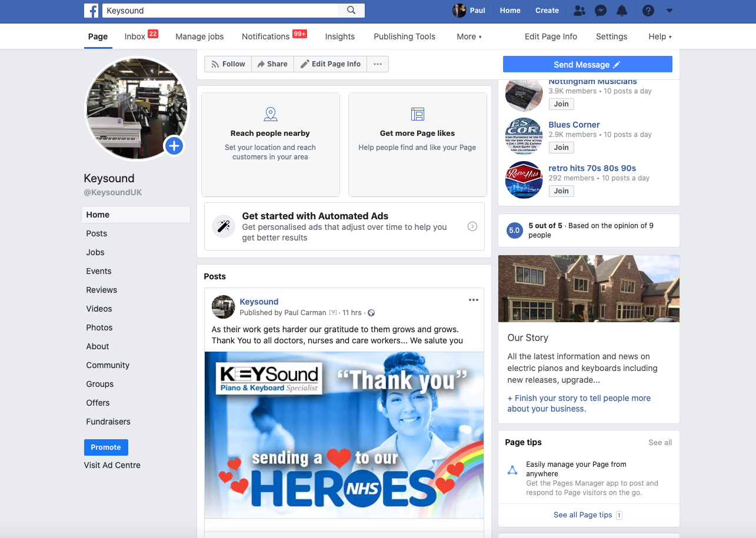Viewport: 756px width, 538px height.
Task: Open the Help dropdown menu
Action: coord(660,36)
